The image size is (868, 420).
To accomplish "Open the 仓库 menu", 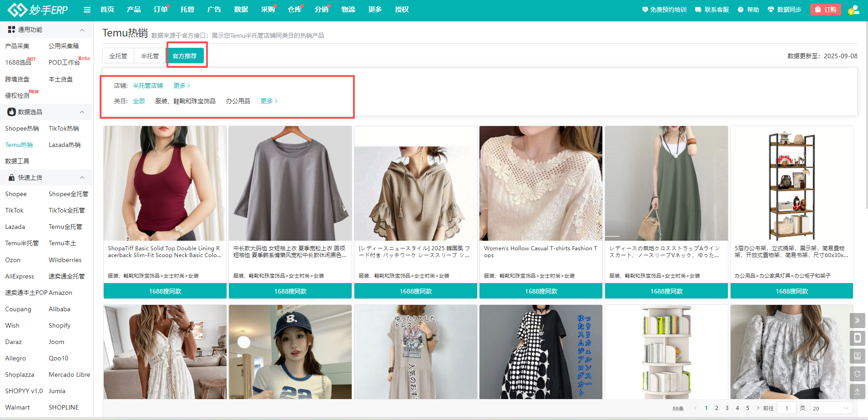I will coord(294,10).
